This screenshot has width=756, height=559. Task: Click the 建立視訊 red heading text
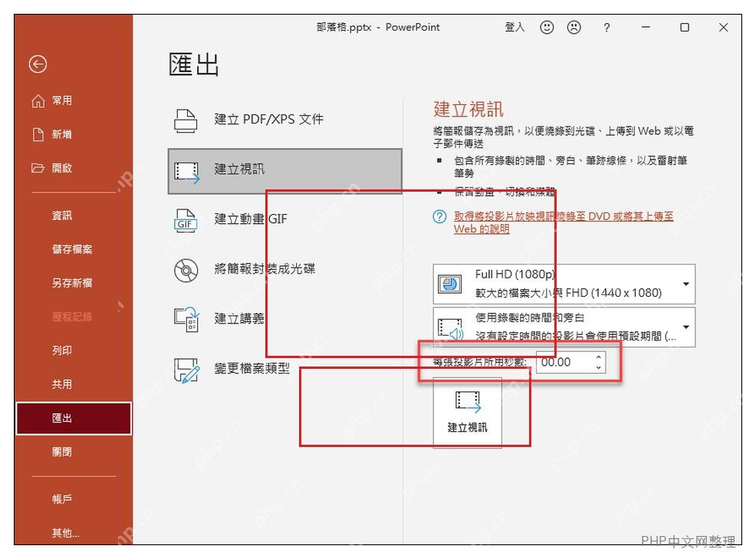coord(468,110)
